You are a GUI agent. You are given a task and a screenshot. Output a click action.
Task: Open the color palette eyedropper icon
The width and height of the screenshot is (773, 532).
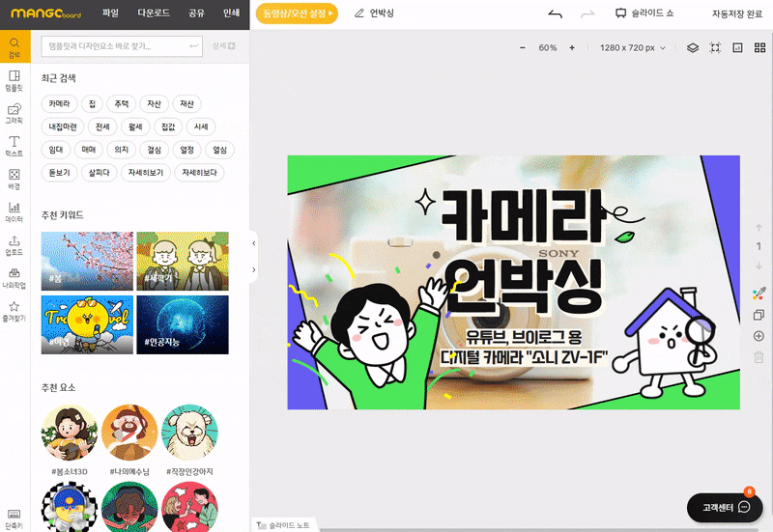[x=759, y=294]
